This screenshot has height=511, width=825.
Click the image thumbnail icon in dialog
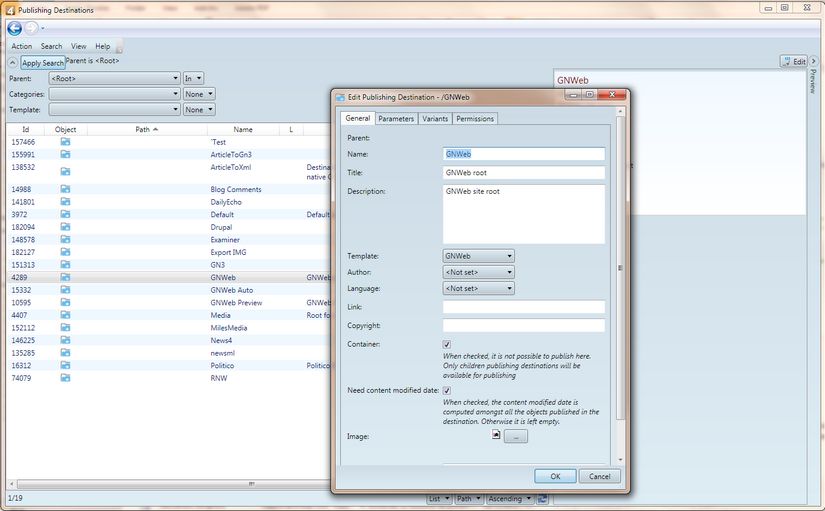[496, 434]
